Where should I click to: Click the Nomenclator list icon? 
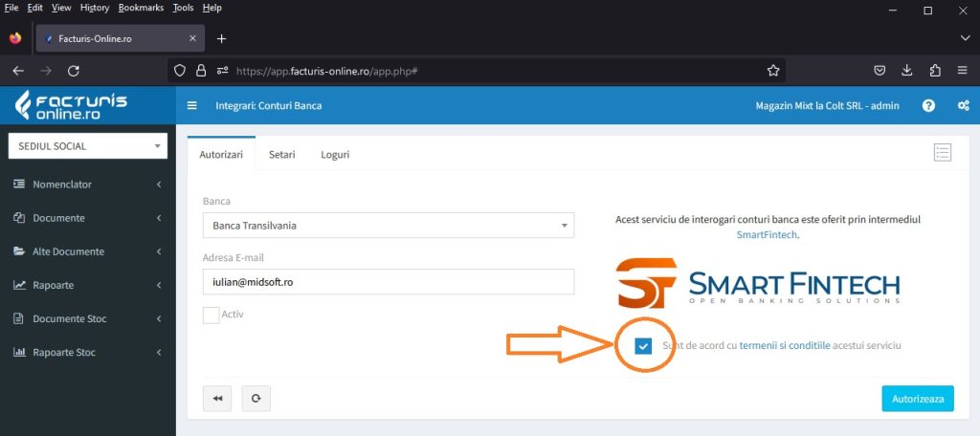pyautogui.click(x=19, y=185)
